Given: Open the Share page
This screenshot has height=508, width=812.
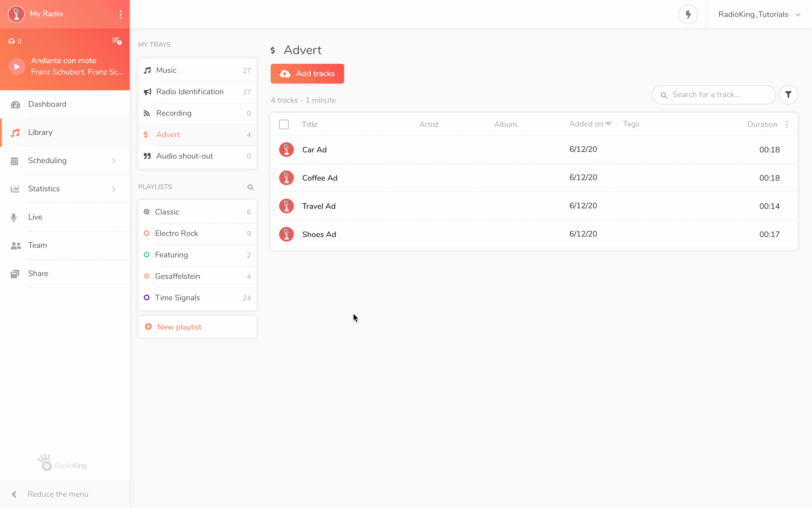Looking at the screenshot, I should coord(65,273).
